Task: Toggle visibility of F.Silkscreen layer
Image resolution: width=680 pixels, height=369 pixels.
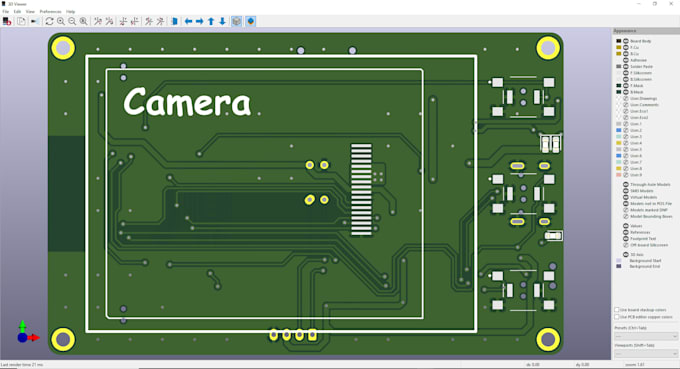Action: pyautogui.click(x=626, y=73)
